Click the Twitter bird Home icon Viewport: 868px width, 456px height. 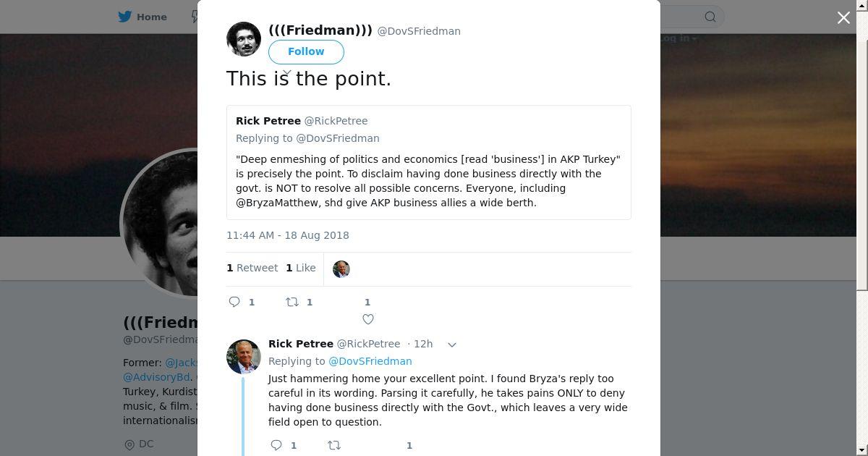click(125, 17)
